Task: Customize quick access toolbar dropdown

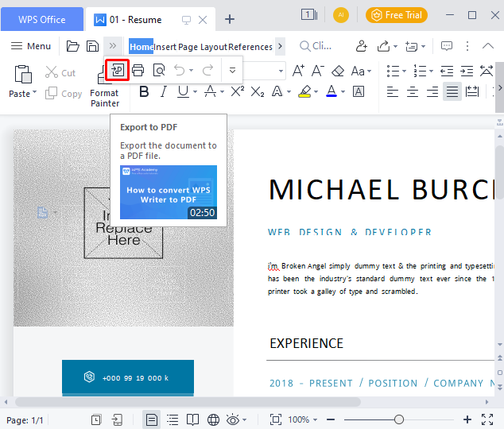Action: [232, 70]
